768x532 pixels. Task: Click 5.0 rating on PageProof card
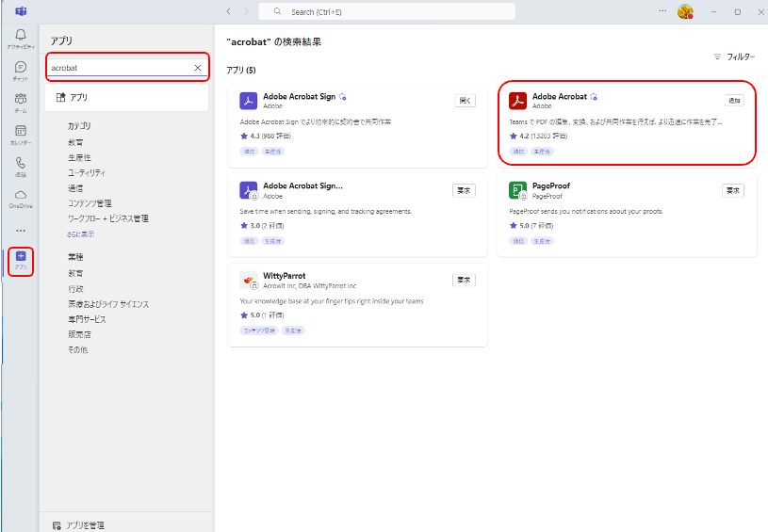point(531,226)
